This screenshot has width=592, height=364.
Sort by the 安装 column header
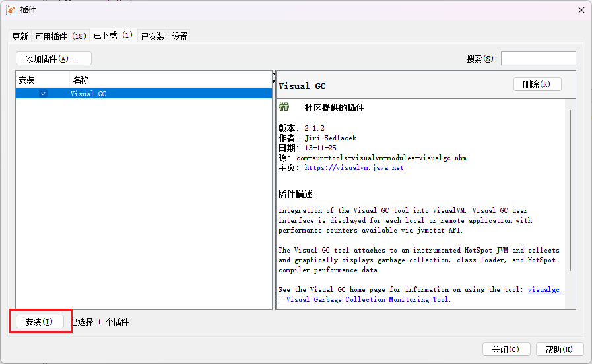tap(42, 80)
